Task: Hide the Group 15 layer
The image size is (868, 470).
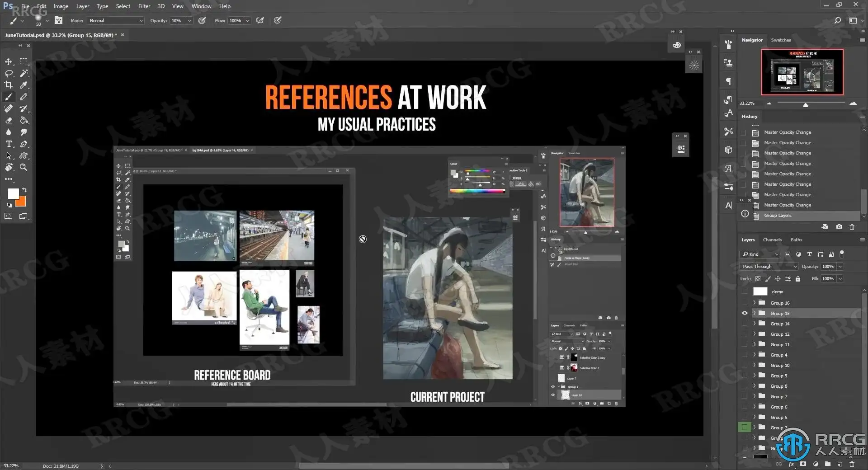Action: point(745,313)
